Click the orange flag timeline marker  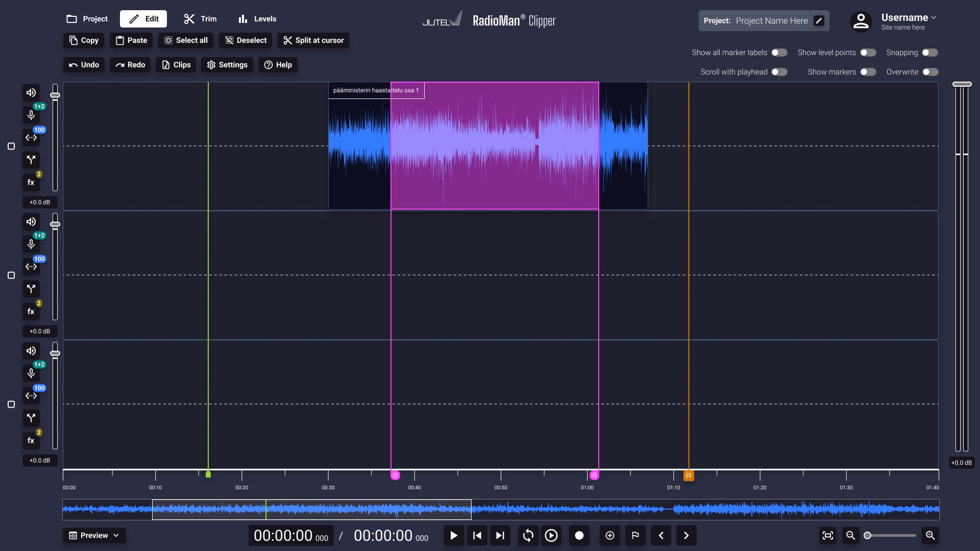tap(689, 475)
